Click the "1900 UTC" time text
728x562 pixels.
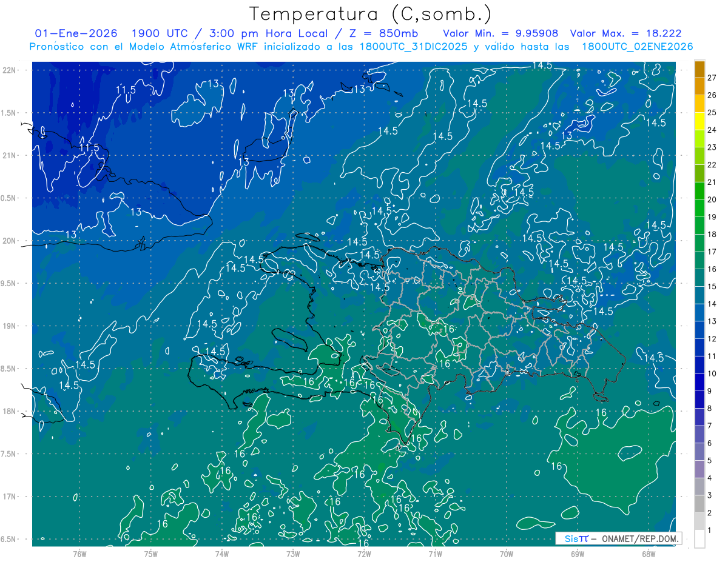pyautogui.click(x=161, y=33)
